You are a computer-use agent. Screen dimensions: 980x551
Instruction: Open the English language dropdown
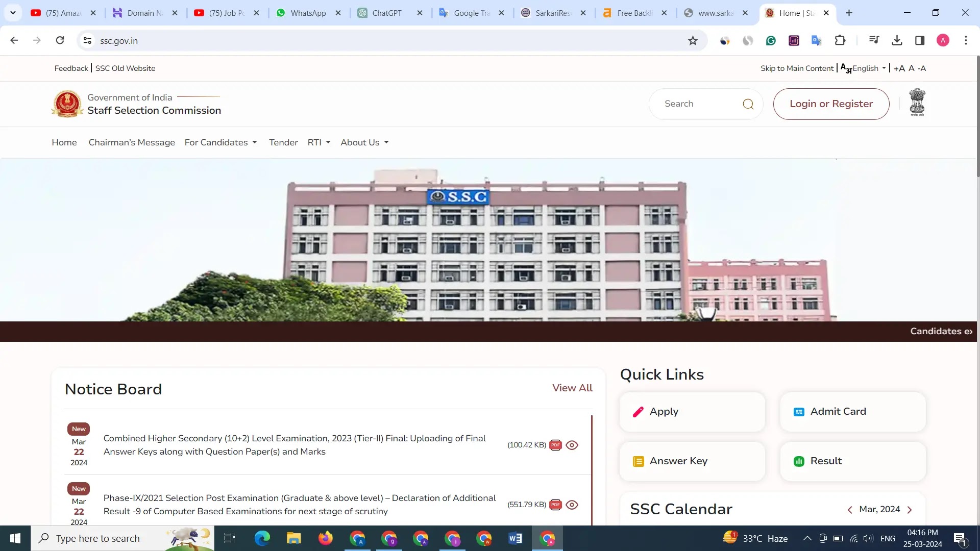click(864, 68)
